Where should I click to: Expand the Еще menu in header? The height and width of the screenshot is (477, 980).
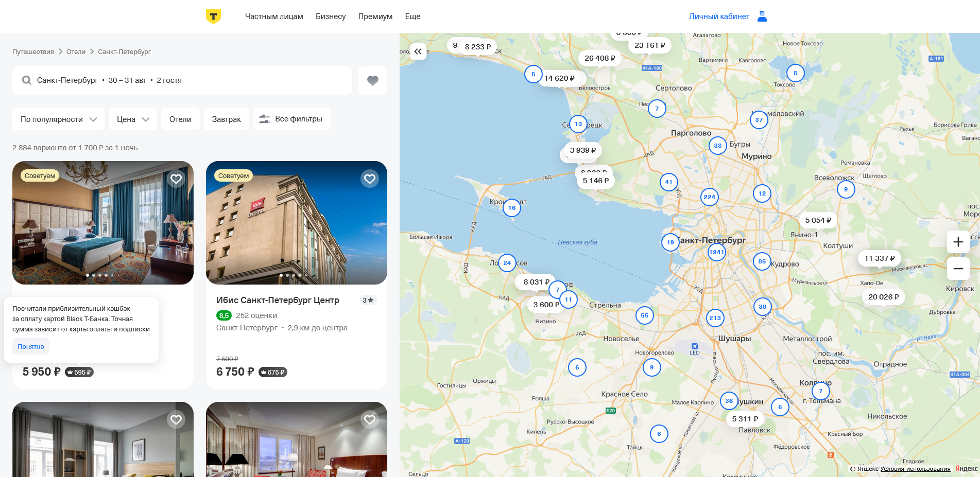[412, 16]
